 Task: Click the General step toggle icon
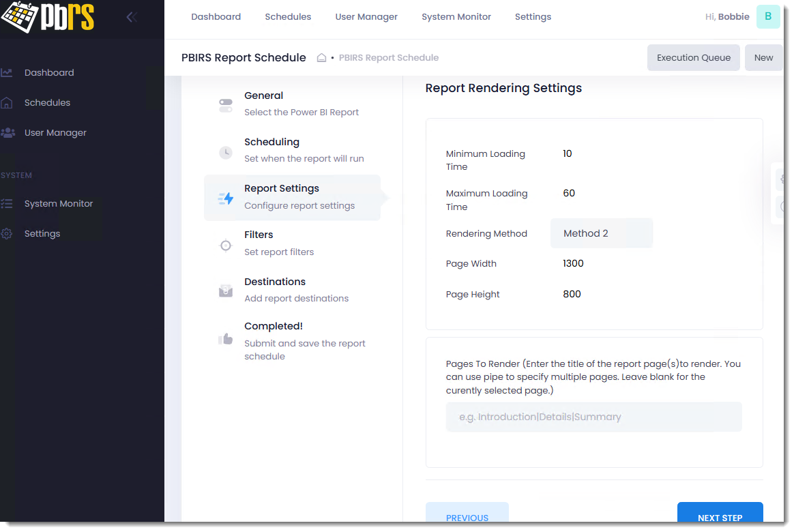226,105
